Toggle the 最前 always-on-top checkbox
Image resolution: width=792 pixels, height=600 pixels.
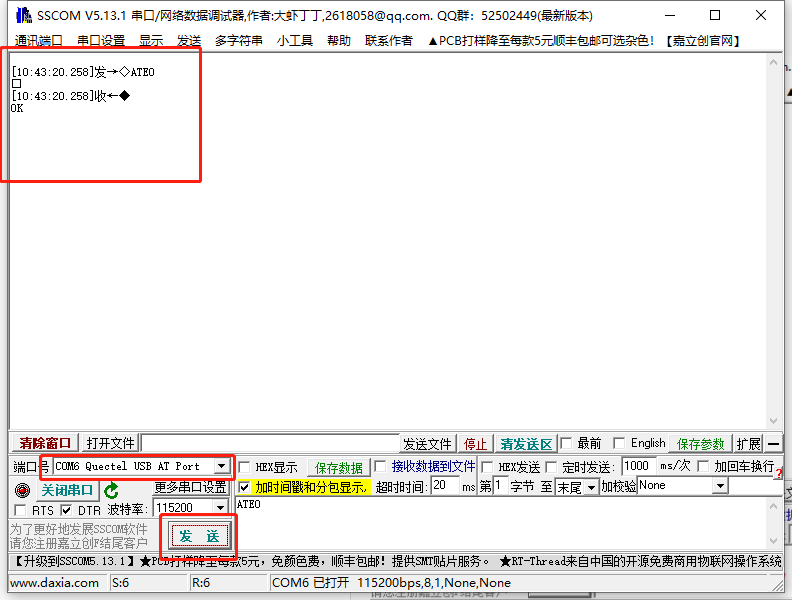point(566,443)
